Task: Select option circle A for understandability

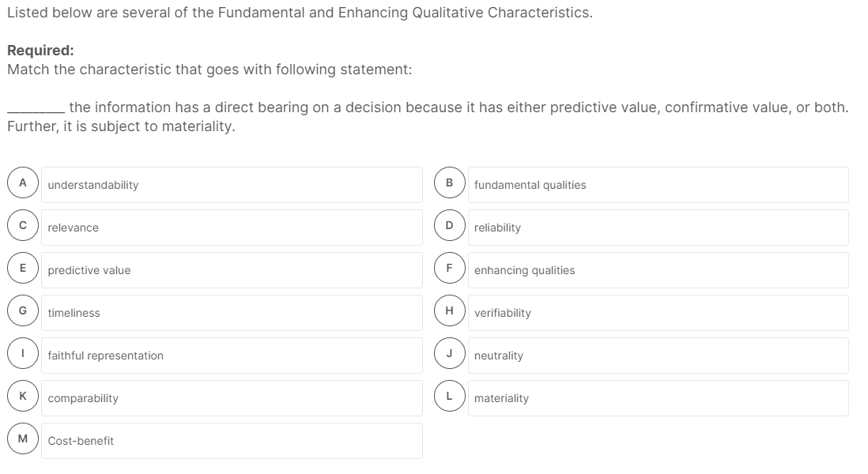Action: pos(21,184)
